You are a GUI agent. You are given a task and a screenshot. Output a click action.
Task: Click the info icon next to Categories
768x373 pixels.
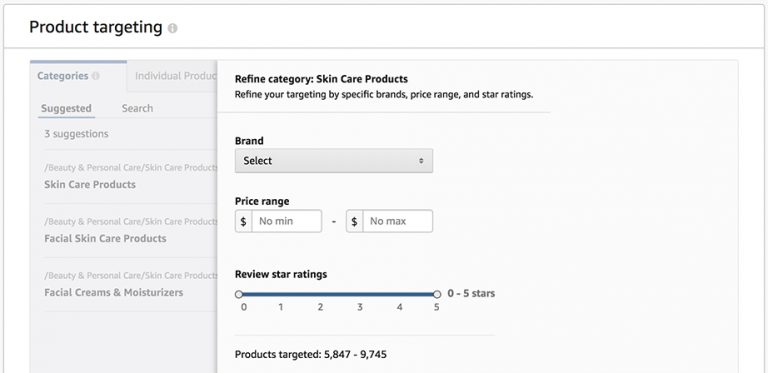(96, 76)
